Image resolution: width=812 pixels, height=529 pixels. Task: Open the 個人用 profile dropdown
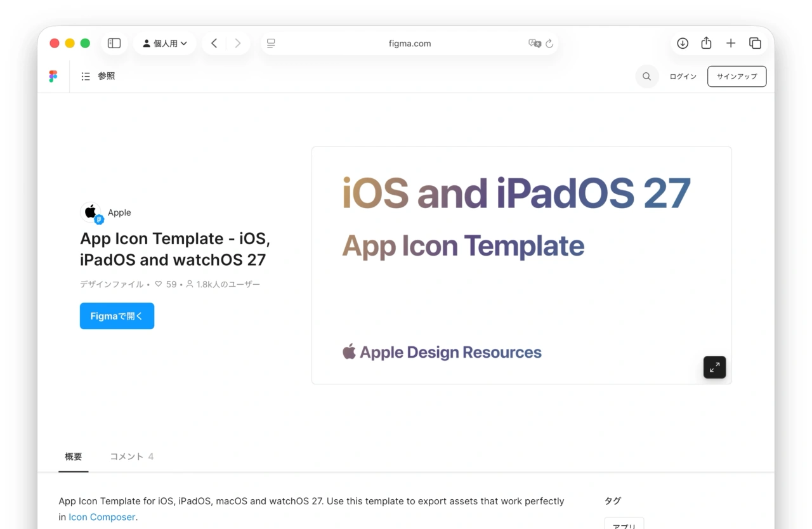165,43
